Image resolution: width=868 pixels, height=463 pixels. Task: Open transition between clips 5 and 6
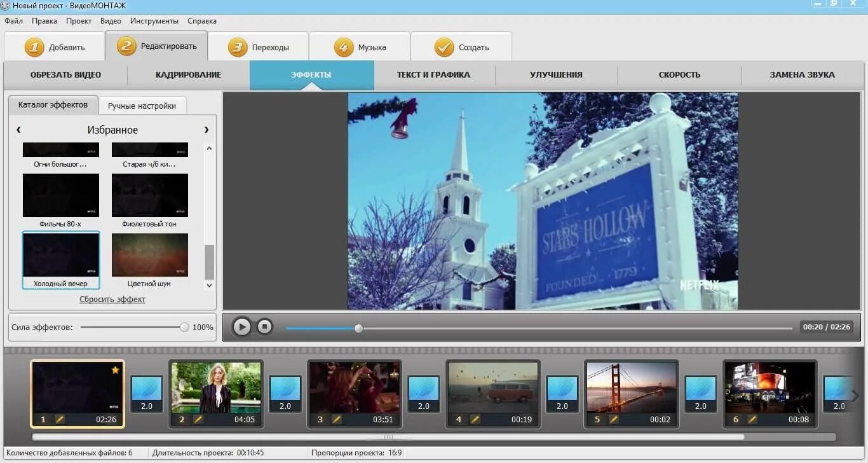701,394
